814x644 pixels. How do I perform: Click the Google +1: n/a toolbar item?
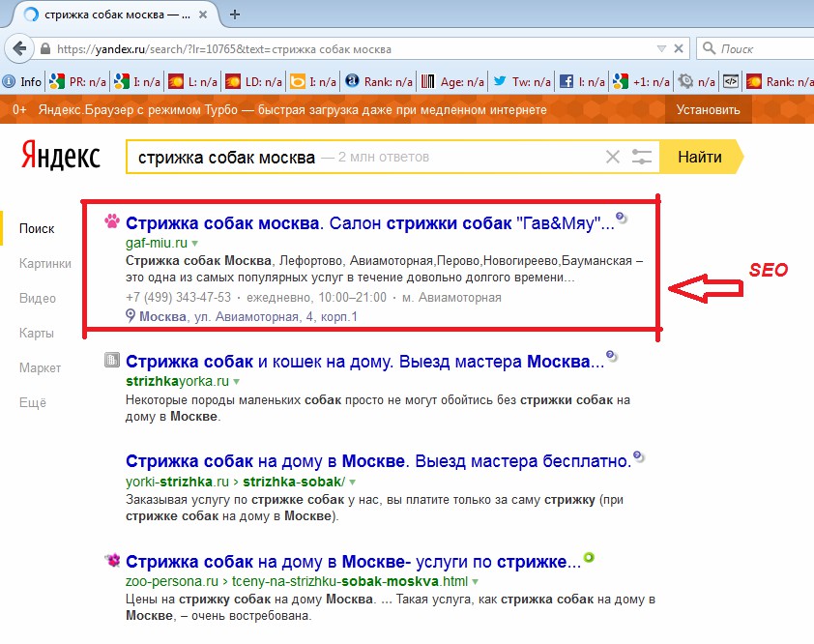(x=641, y=81)
